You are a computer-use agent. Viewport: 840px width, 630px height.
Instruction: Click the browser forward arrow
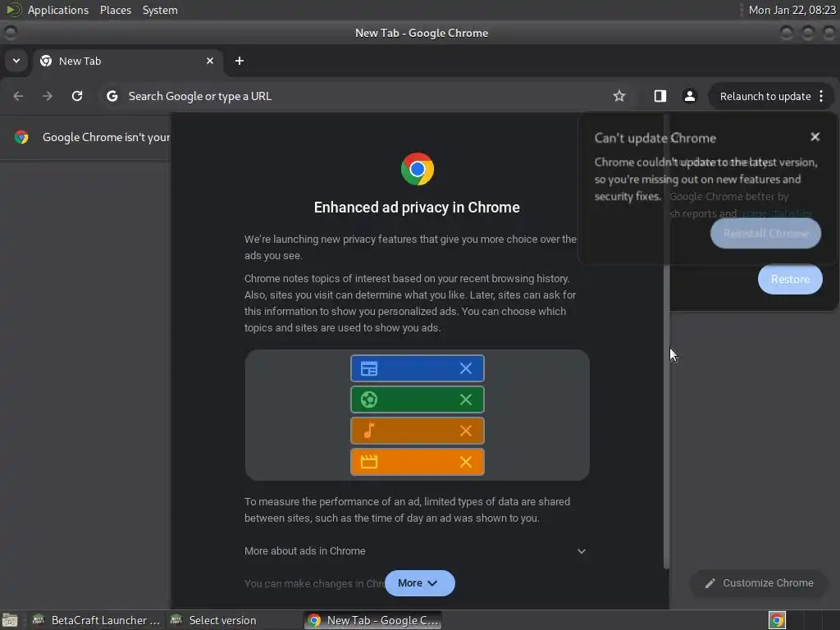pos(48,96)
